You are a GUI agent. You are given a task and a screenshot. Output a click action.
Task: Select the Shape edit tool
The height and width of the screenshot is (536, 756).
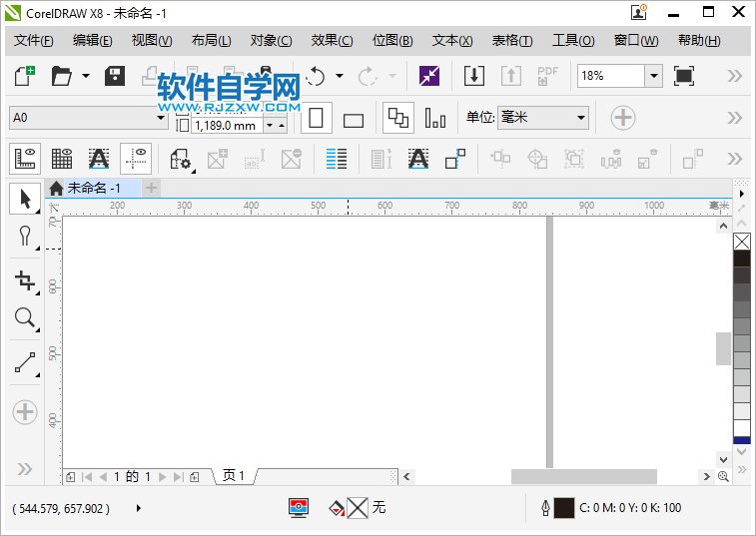click(x=25, y=237)
